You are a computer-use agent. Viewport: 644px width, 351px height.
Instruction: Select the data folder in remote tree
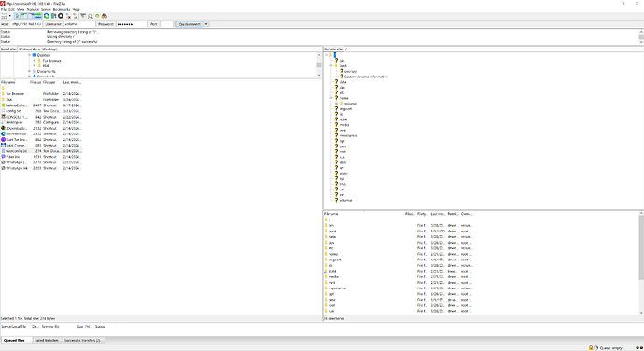click(343, 82)
